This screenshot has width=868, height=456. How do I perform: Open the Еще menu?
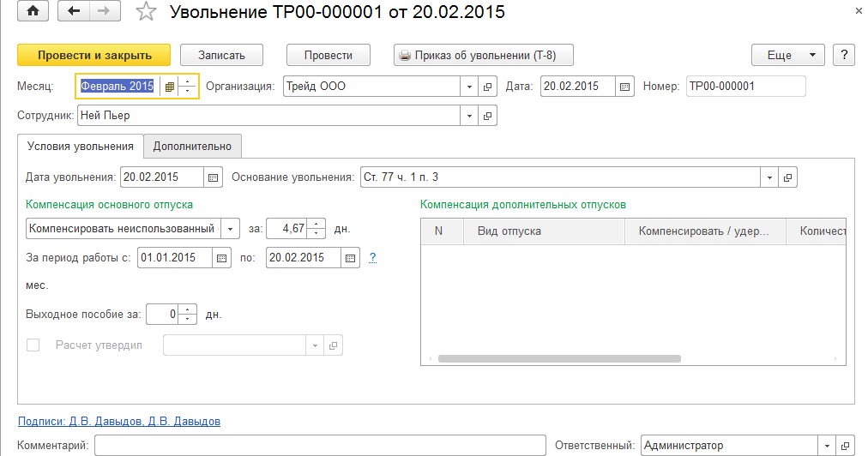click(x=787, y=55)
